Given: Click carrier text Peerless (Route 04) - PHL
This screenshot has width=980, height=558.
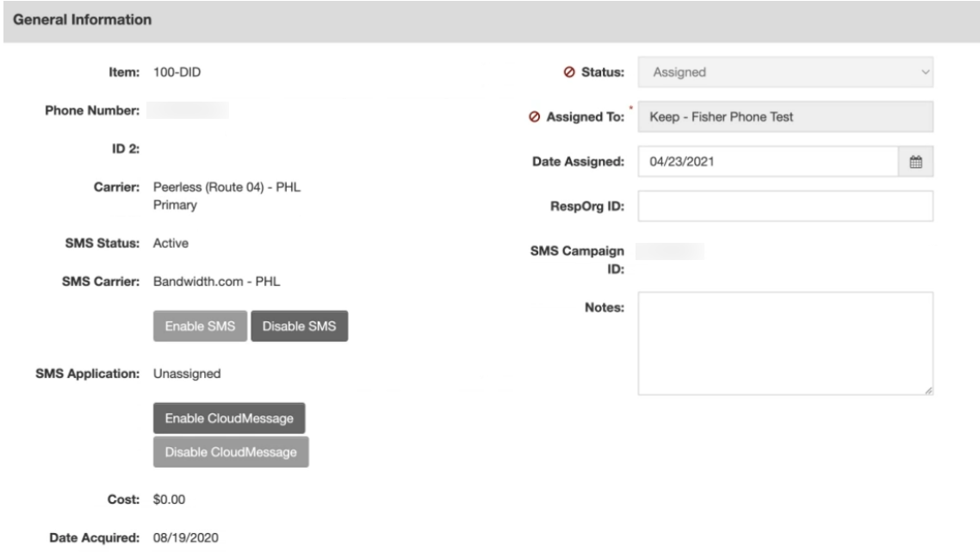Looking at the screenshot, I should tap(226, 188).
